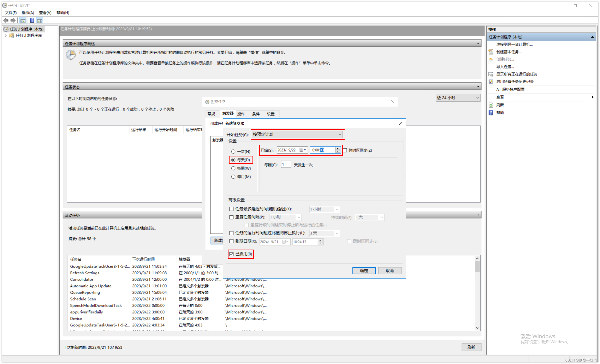Uncheck the 已启用(B) checkbox
The image size is (600, 364).
[231, 254]
